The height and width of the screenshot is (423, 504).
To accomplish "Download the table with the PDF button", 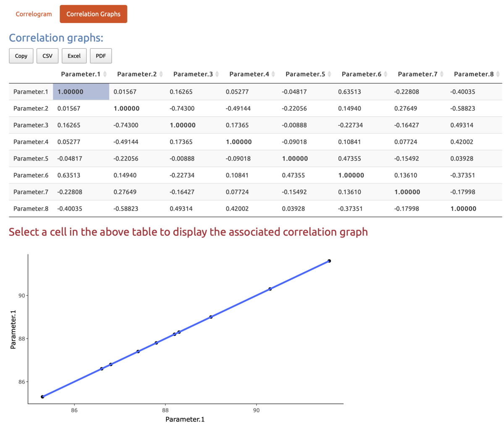I will point(101,56).
